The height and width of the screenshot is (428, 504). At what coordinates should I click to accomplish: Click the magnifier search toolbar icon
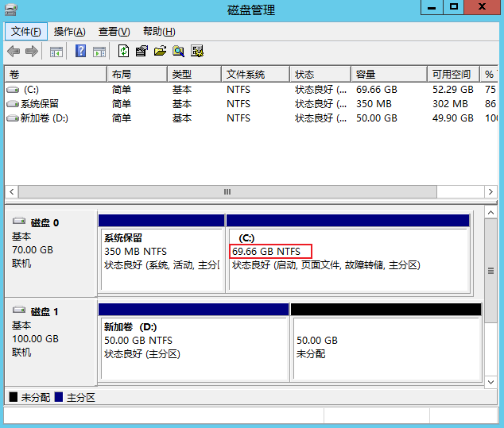(x=178, y=52)
